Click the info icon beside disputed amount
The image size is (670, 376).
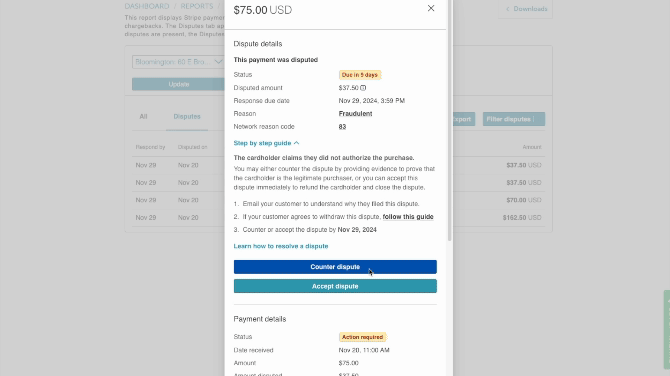coord(363,88)
